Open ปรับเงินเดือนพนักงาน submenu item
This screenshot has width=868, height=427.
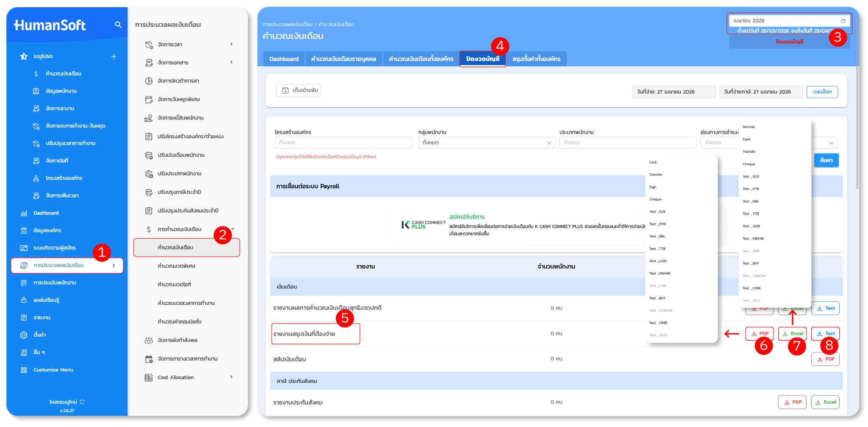[x=181, y=155]
